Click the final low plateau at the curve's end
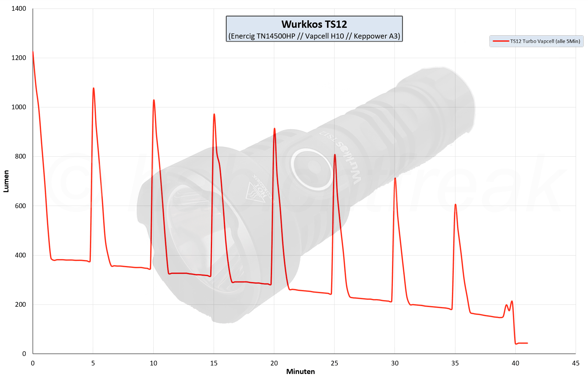Image resolution: width=588 pixels, height=380 pixels. 522,343
